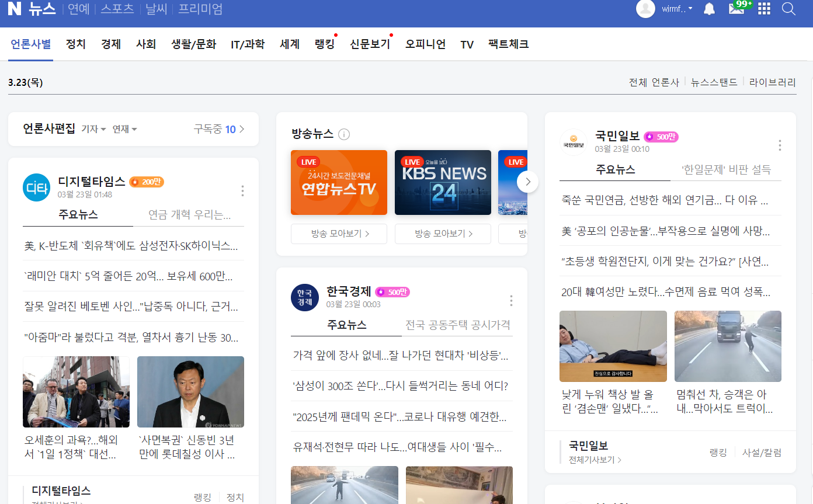Screen dimensions: 813x504
Task: Play 연합뉴스TV live thumbnail
Action: point(339,183)
